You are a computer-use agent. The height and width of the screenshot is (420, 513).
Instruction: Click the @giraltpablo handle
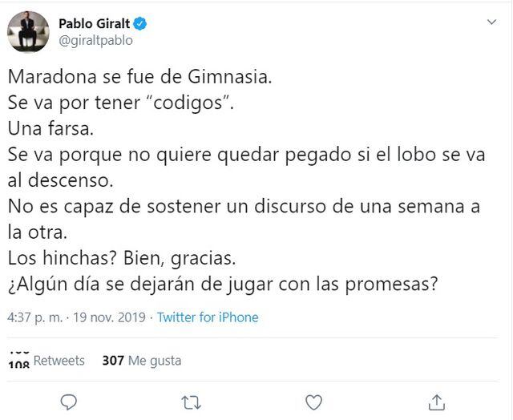[95, 40]
